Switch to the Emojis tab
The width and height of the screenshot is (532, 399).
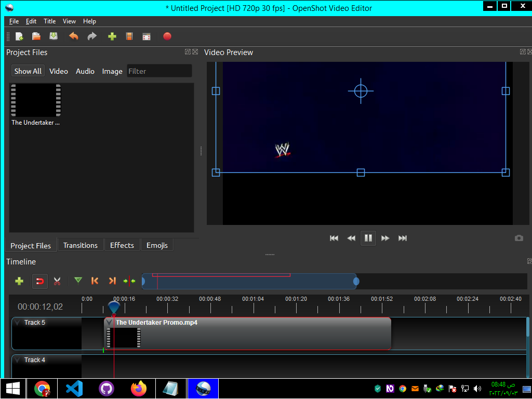[157, 245]
